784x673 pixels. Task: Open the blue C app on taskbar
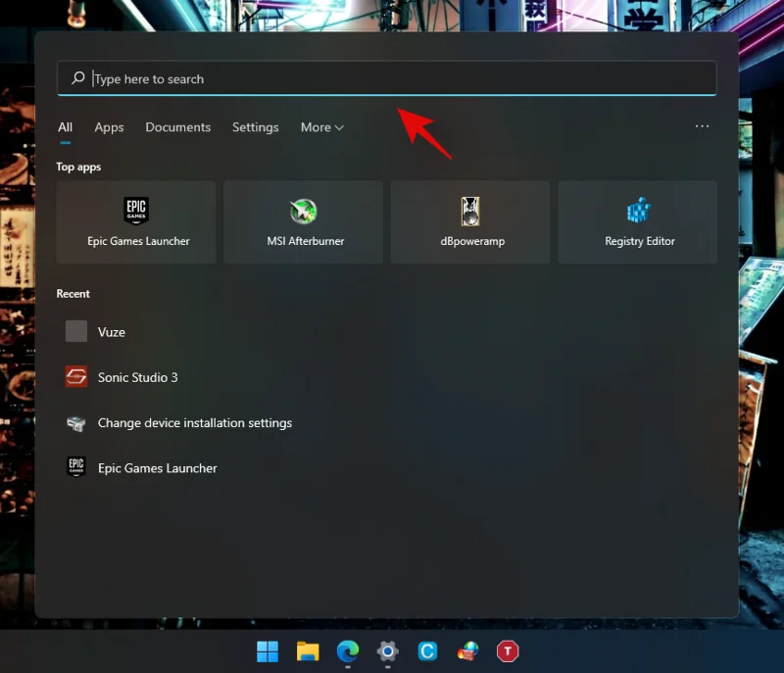(427, 651)
